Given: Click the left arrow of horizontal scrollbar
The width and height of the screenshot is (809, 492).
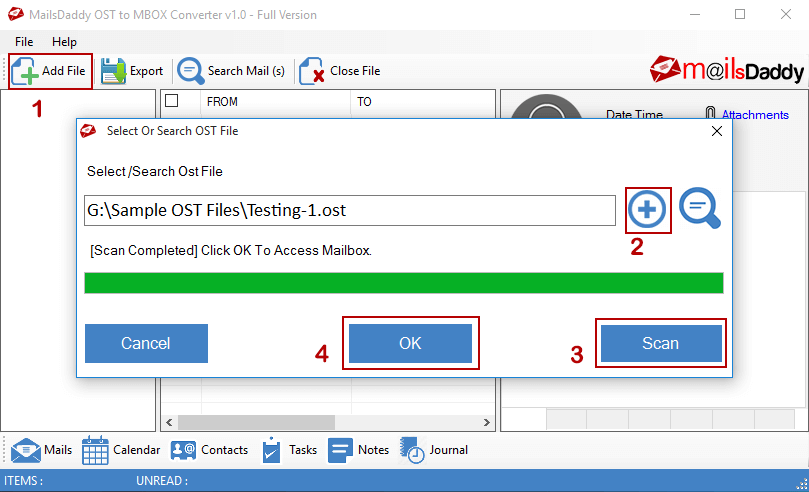Looking at the screenshot, I should 169,422.
